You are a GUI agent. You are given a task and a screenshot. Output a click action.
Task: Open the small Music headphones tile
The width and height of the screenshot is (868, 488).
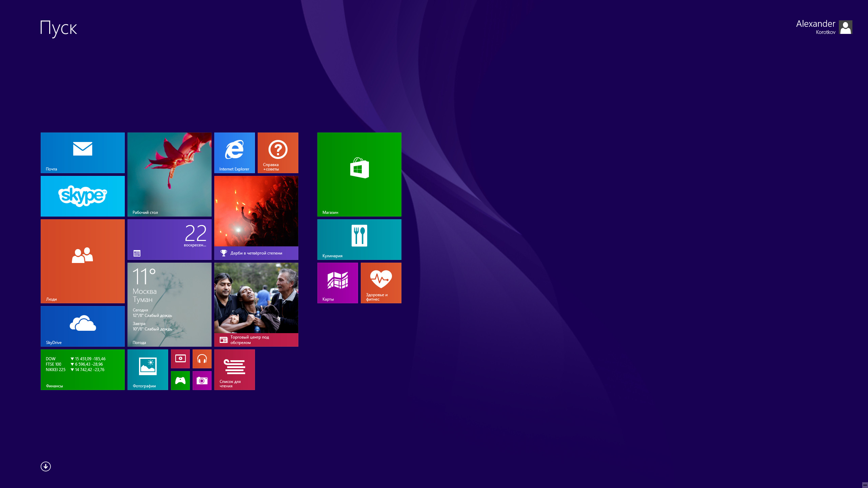tap(202, 359)
